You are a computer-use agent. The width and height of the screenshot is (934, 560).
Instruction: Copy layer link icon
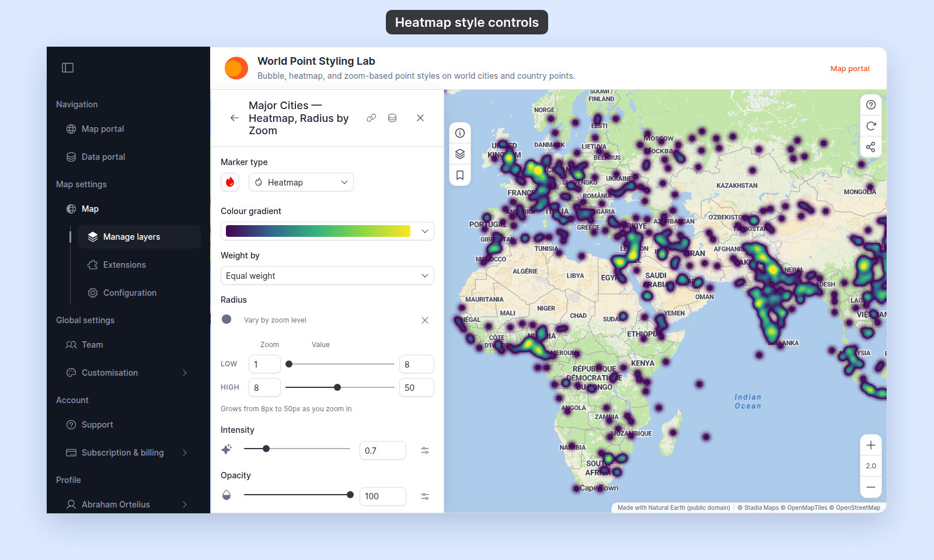(x=371, y=118)
